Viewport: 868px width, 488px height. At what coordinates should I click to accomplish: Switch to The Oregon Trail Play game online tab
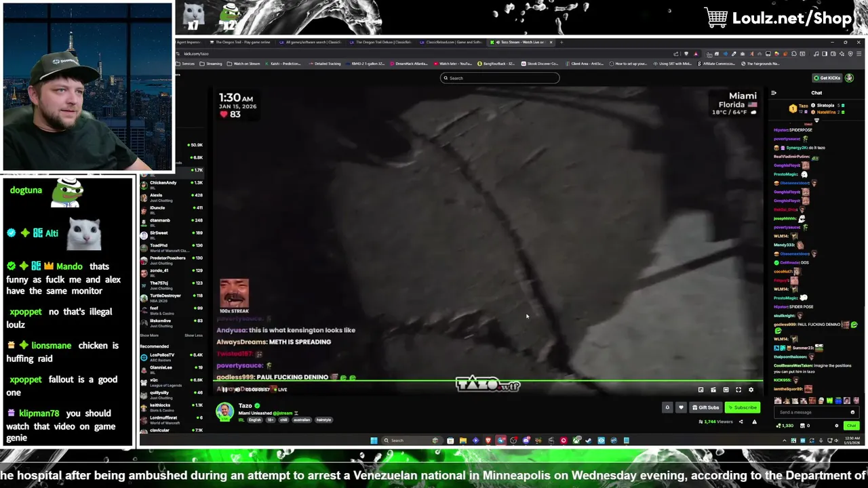(x=239, y=42)
